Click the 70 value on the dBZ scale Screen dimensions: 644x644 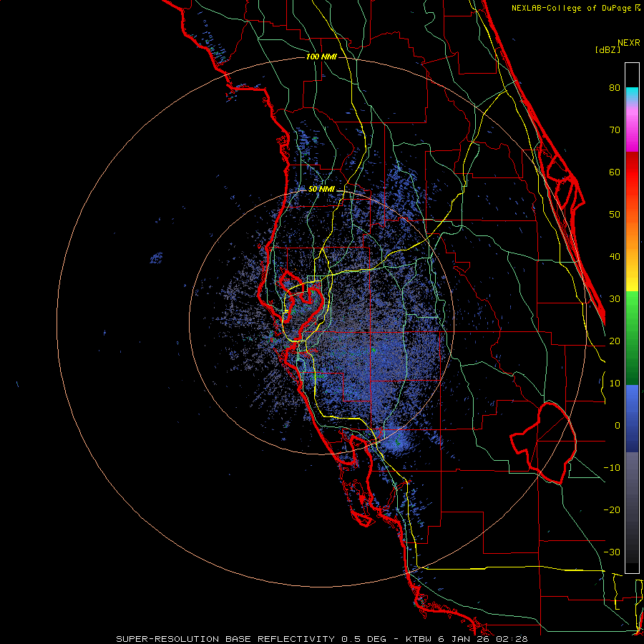click(615, 130)
